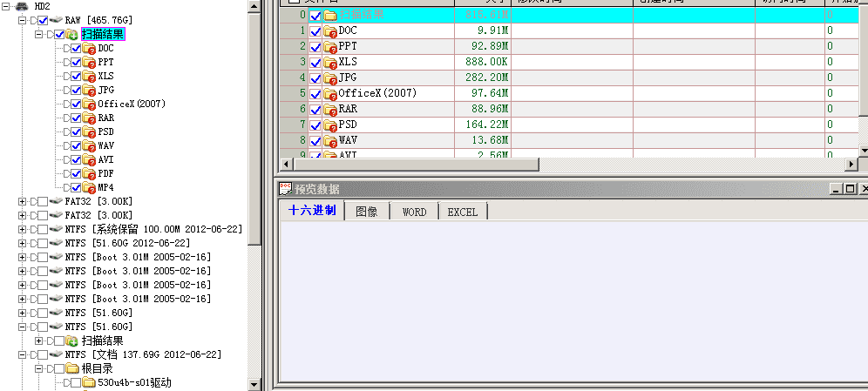Screen dimensions: 868x391
Task: Click the preview data panel icon
Action: (285, 189)
